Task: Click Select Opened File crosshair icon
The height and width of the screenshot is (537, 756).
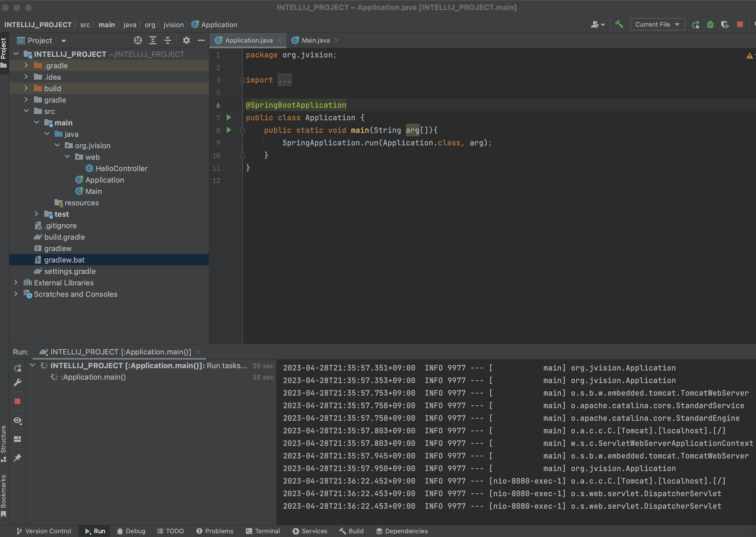Action: (138, 40)
